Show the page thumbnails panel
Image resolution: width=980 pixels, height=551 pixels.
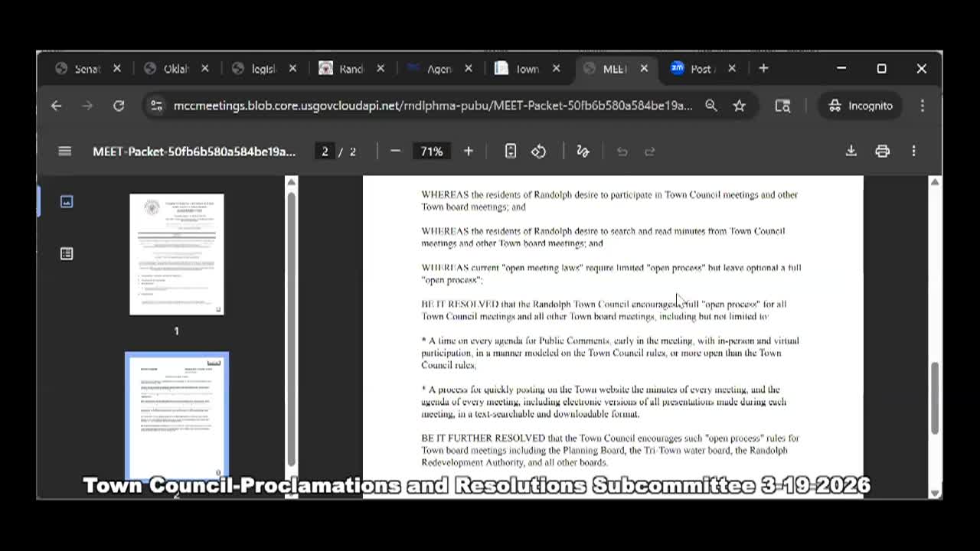[x=67, y=201]
